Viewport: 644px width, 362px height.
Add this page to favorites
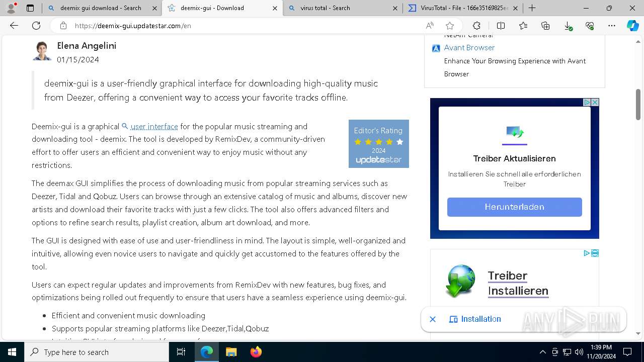pyautogui.click(x=450, y=26)
